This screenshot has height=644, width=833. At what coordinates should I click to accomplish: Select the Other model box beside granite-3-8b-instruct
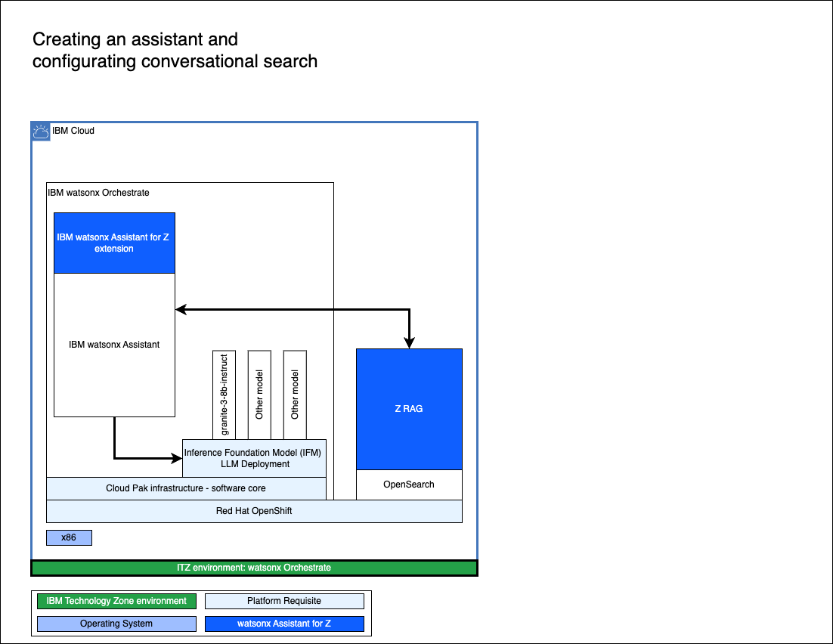tap(259, 394)
